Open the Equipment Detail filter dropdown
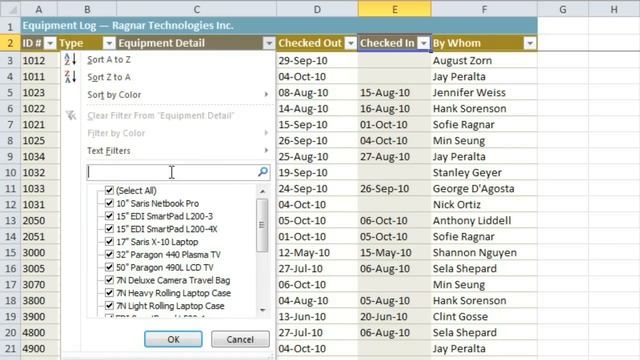Viewport: 640px width, 360px height. click(x=269, y=43)
